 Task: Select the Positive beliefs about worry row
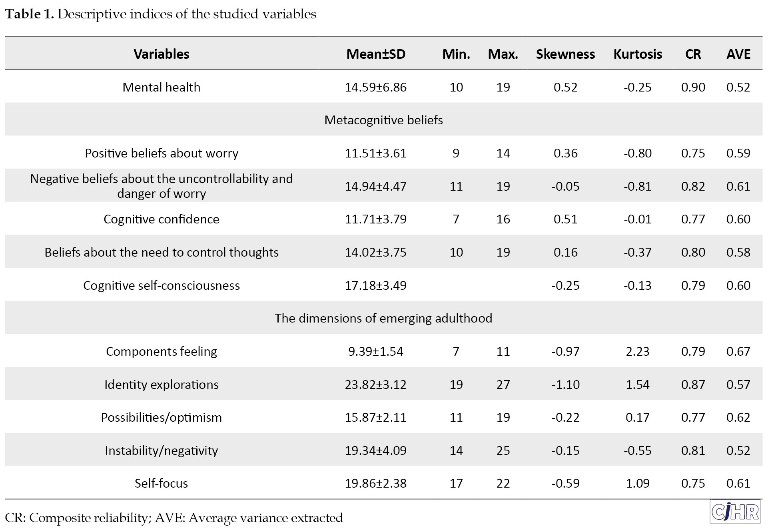pos(161,153)
